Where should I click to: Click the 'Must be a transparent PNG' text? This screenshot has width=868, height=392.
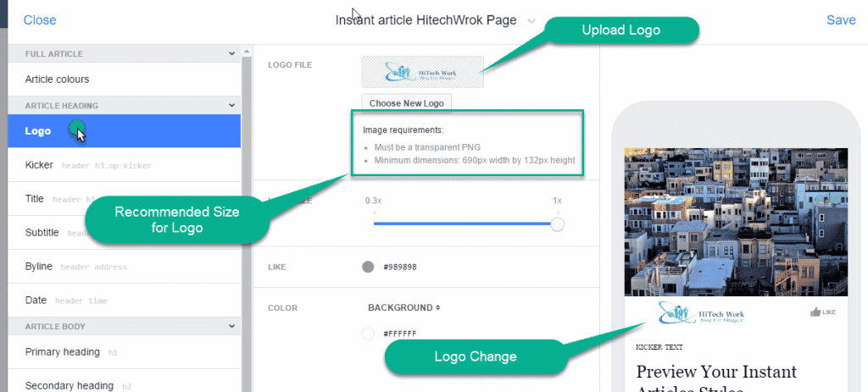click(x=427, y=147)
